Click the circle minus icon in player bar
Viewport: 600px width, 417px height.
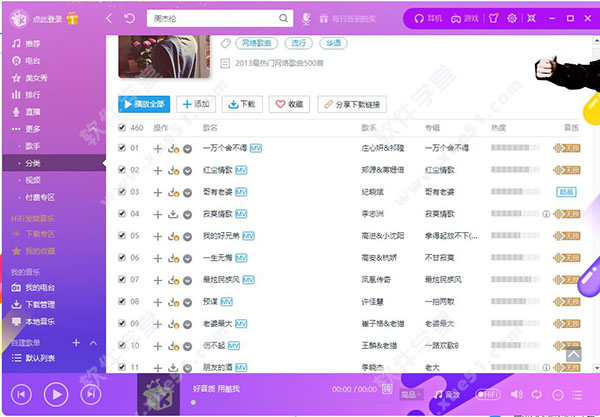(558, 394)
